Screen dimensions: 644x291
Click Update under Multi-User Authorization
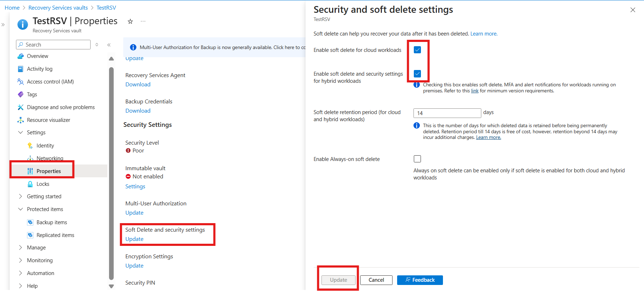(x=134, y=213)
